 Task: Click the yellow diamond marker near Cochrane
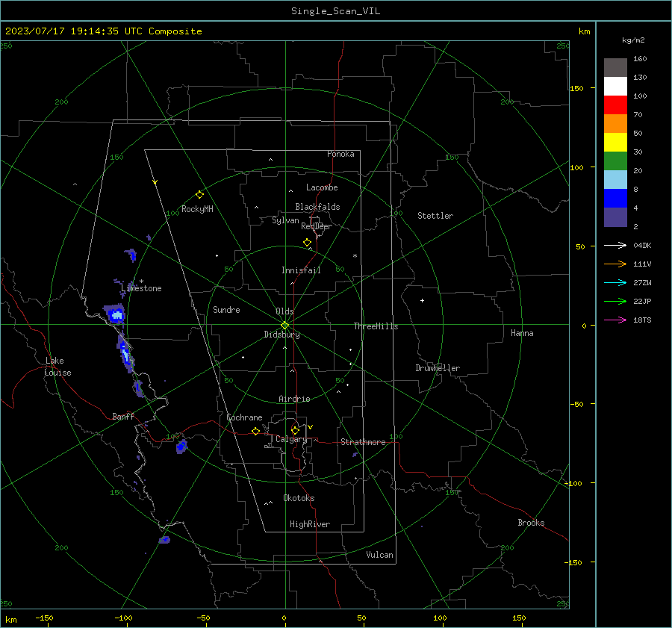[255, 432]
